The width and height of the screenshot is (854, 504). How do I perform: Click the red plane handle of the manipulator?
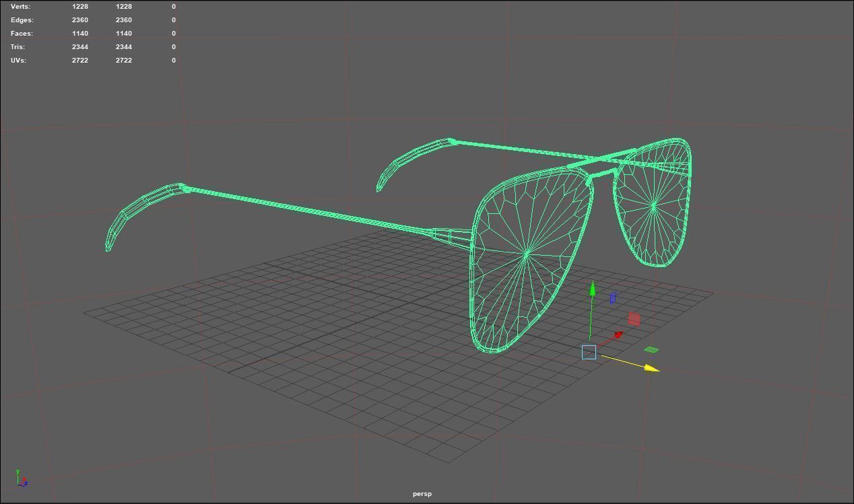coord(634,319)
